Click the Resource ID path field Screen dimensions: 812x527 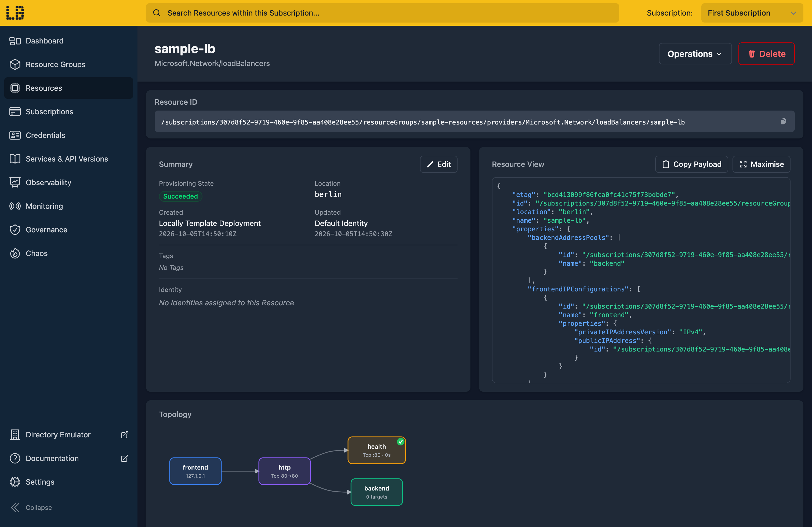point(474,121)
